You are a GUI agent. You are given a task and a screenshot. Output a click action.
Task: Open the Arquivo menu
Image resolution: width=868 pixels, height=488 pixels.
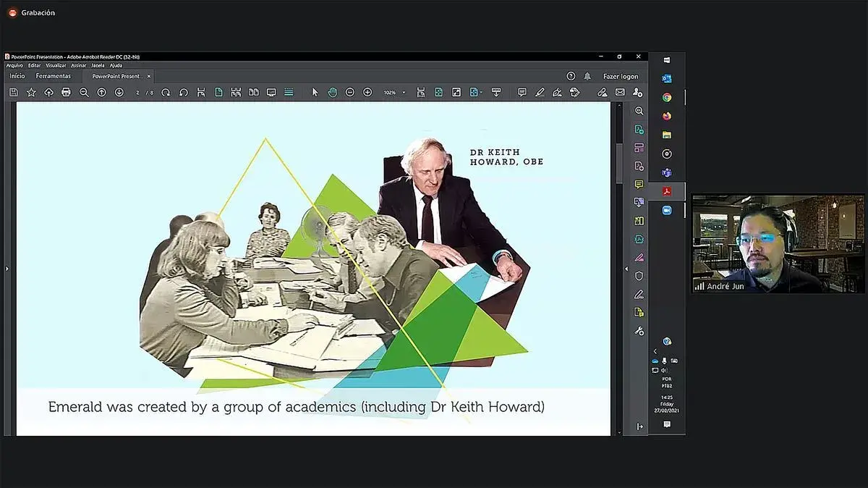(x=14, y=65)
